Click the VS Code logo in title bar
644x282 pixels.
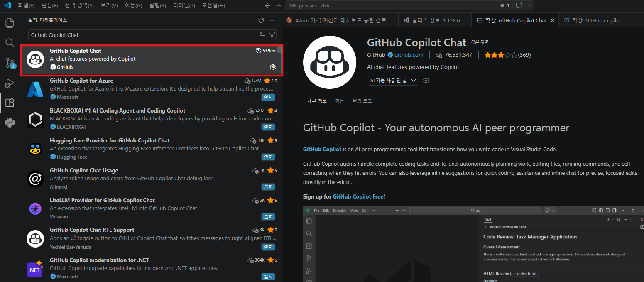[7, 5]
